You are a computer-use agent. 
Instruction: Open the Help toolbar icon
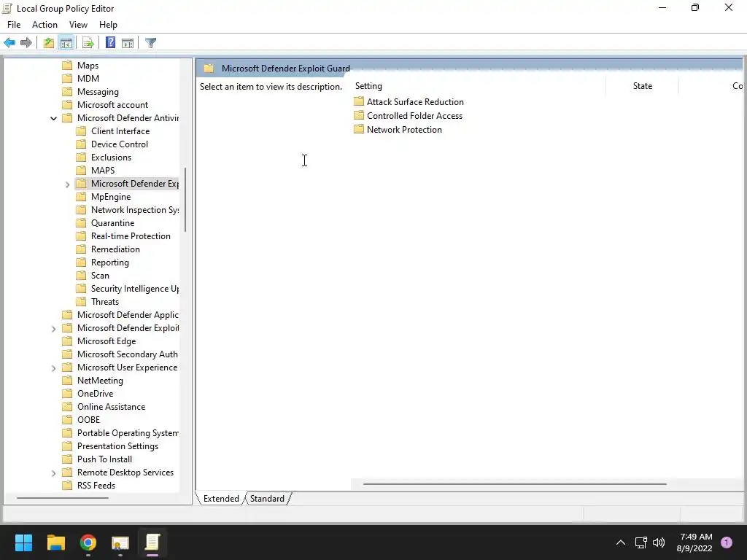111,43
